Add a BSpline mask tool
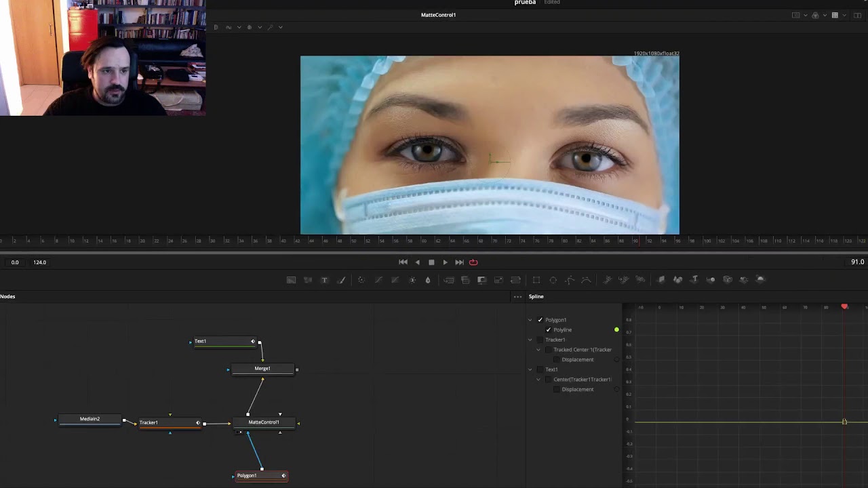This screenshot has width=868, height=488. (586, 280)
